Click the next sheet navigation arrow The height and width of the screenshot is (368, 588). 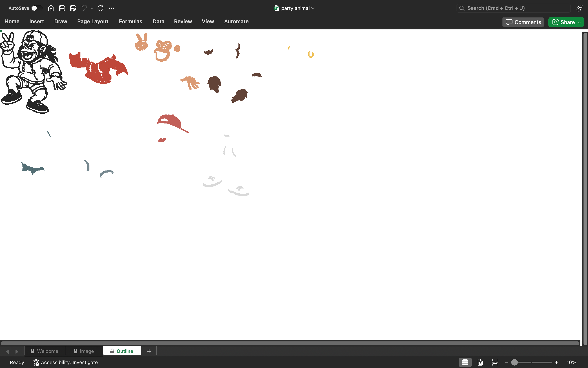click(17, 351)
